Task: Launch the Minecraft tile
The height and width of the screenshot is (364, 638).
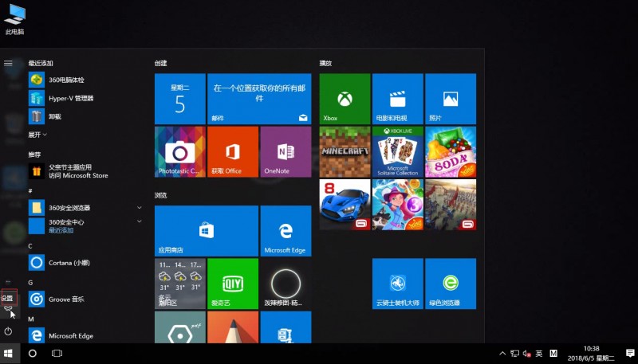Action: pyautogui.click(x=345, y=151)
